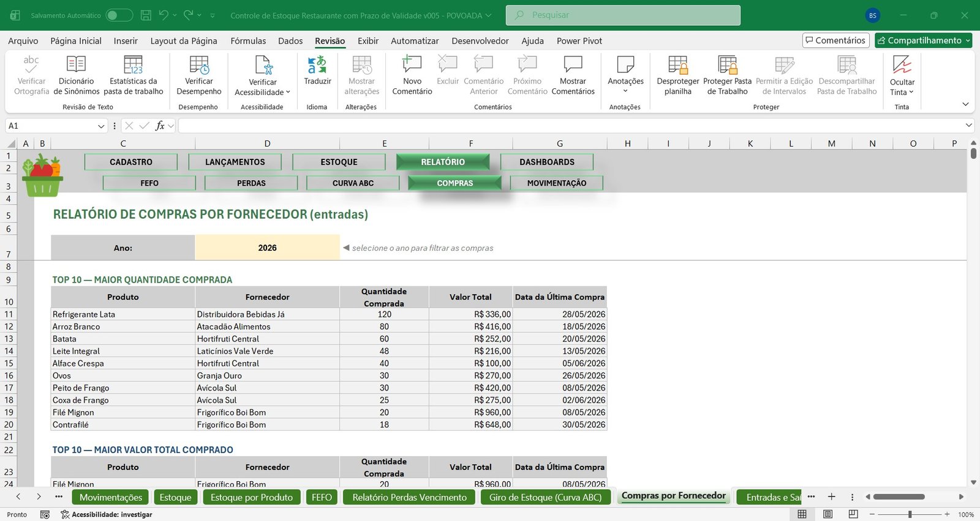Click the Verificar Ortografia spelling icon
This screenshot has width=980, height=521.
(31, 65)
